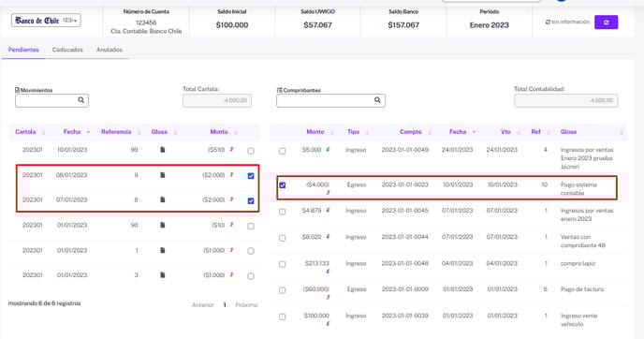This screenshot has width=644, height=339.
Task: Uncheck the ($4.000) Egreso comprobante checkbox
Action: click(282, 185)
